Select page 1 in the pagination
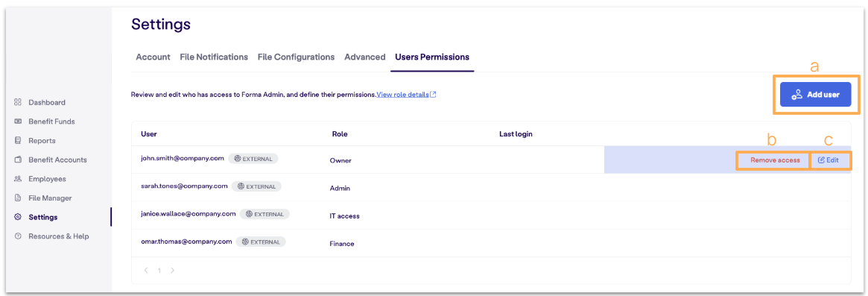Screen dimensions: 868x296 [x=159, y=271]
